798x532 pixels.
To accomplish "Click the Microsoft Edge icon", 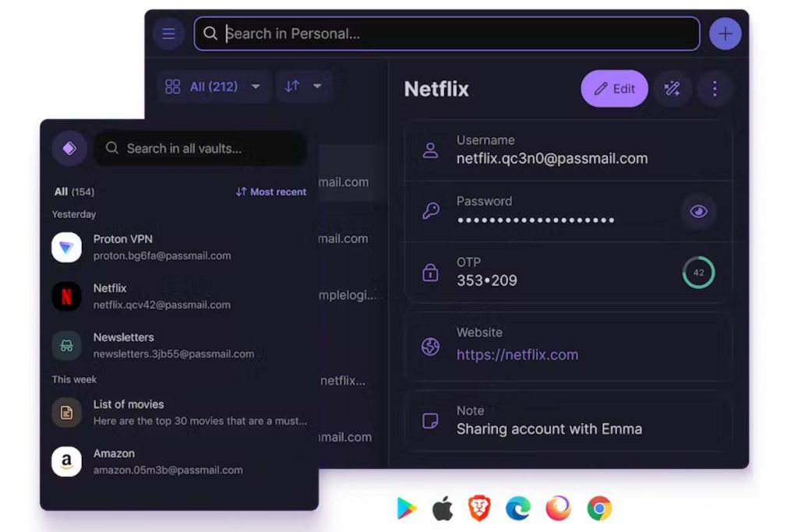I will (x=518, y=508).
